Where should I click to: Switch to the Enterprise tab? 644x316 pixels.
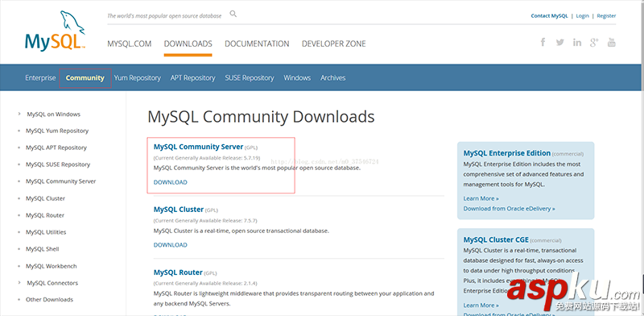[40, 77]
